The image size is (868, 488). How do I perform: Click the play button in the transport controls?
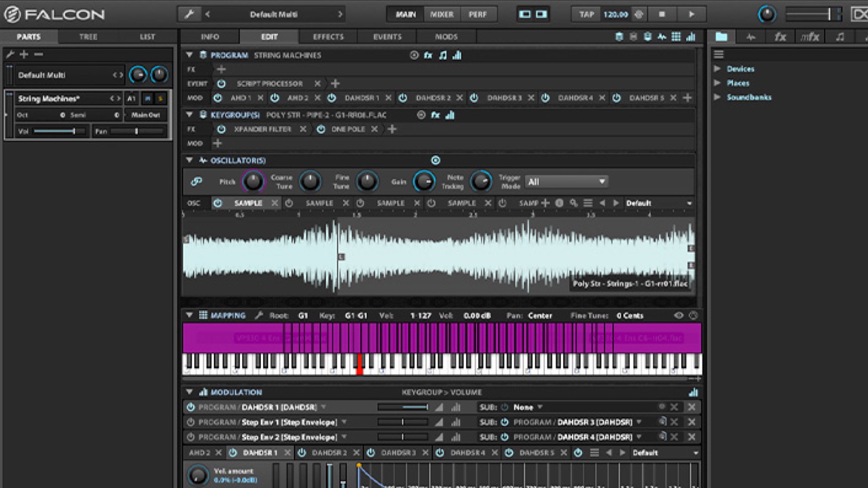click(x=691, y=14)
